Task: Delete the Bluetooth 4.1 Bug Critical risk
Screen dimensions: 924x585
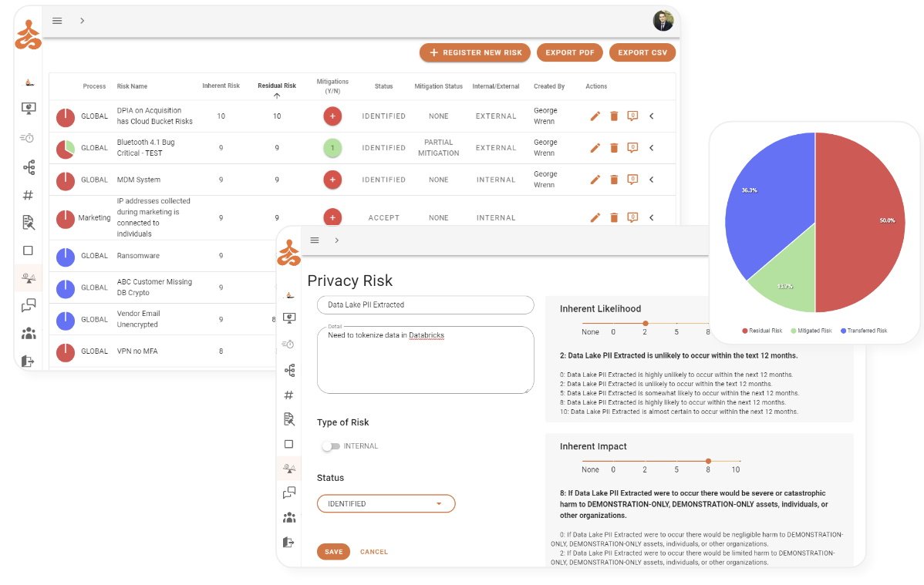Action: coord(614,148)
